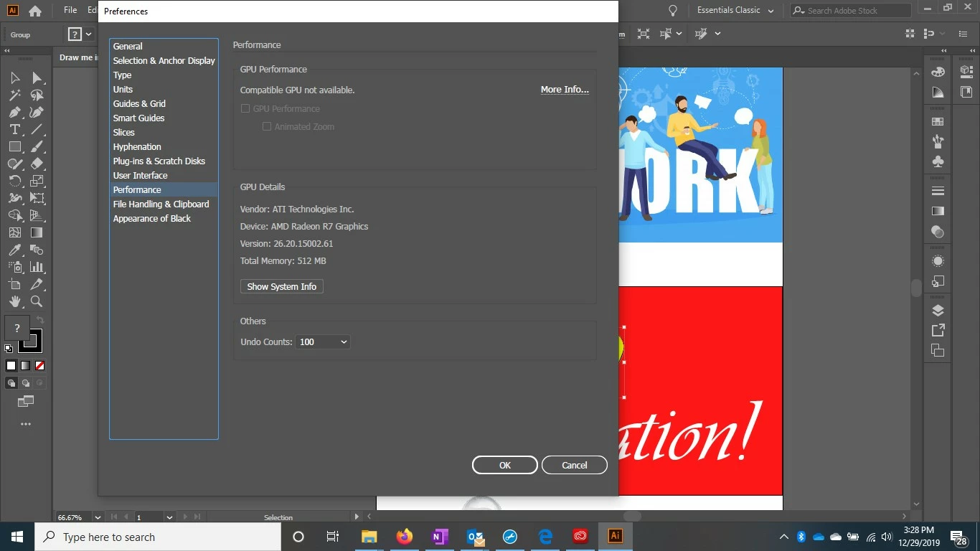
Task: Click Show System Info button
Action: pyautogui.click(x=282, y=286)
